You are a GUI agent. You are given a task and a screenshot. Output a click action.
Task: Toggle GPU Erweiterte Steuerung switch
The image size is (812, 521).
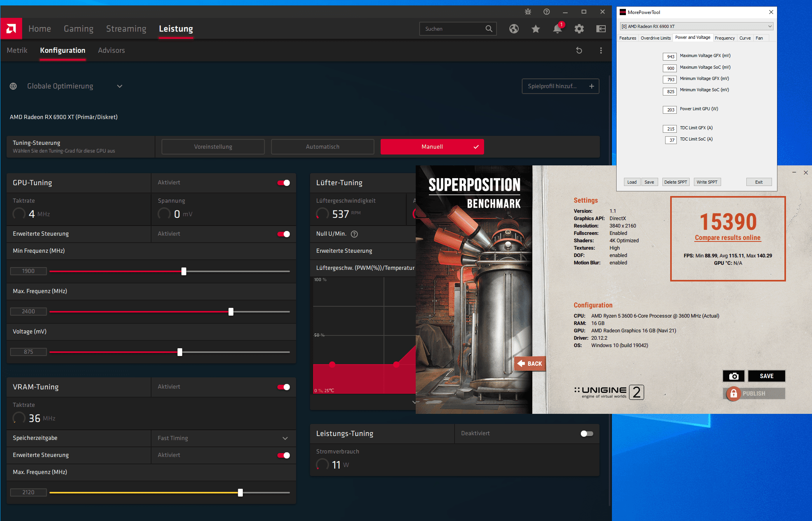point(284,234)
